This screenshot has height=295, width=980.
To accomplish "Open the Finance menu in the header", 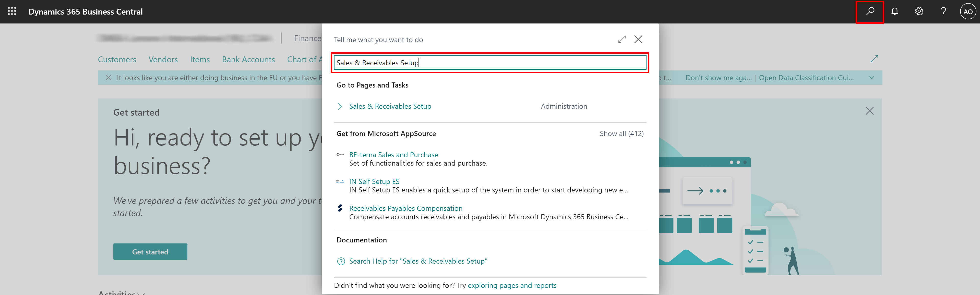I will pyautogui.click(x=307, y=38).
